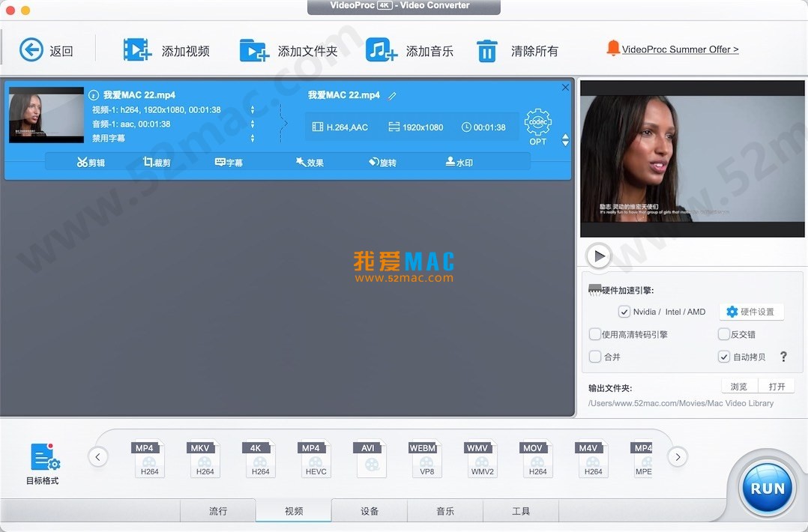
Task: Select AVI format
Action: [370, 459]
